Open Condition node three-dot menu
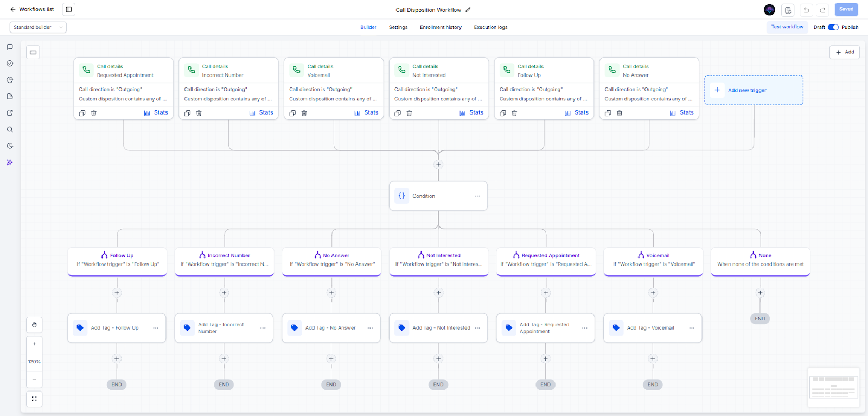 [x=477, y=196]
